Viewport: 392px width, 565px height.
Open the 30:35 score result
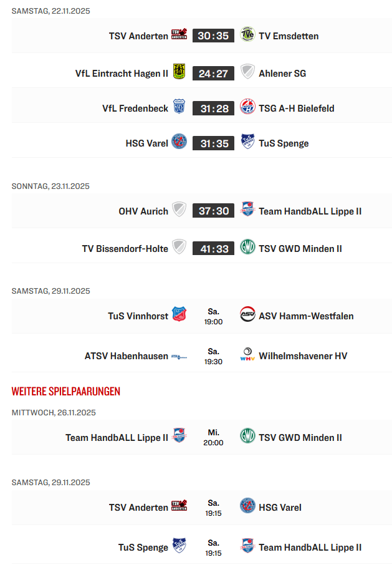click(x=213, y=36)
